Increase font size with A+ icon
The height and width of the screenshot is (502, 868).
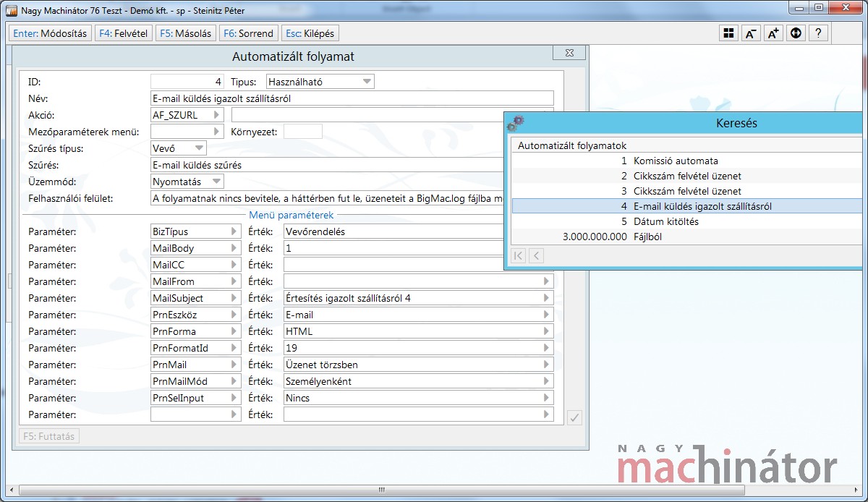point(773,33)
